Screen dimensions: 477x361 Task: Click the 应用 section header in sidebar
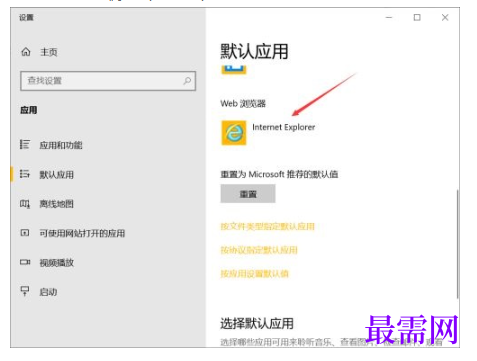tap(29, 110)
